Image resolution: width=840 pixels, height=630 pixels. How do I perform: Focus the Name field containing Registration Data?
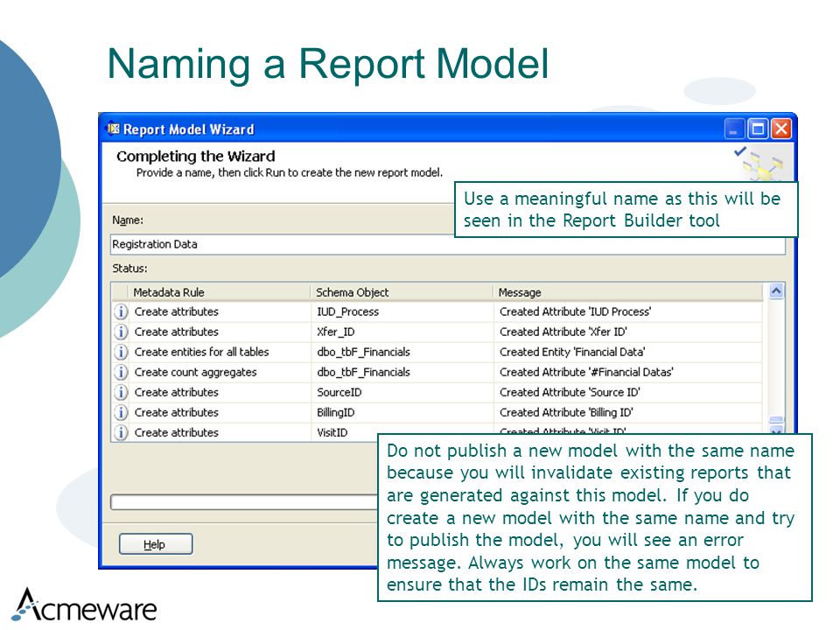(448, 244)
